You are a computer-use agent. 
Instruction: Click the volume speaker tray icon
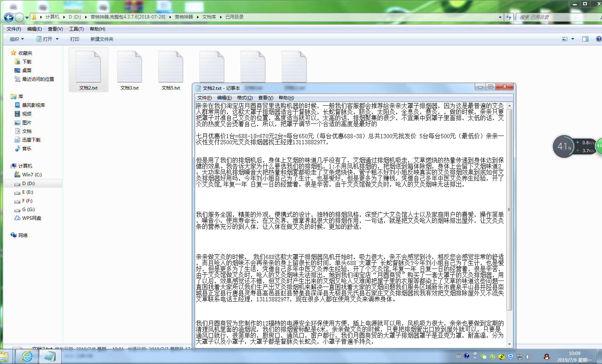tap(529, 356)
